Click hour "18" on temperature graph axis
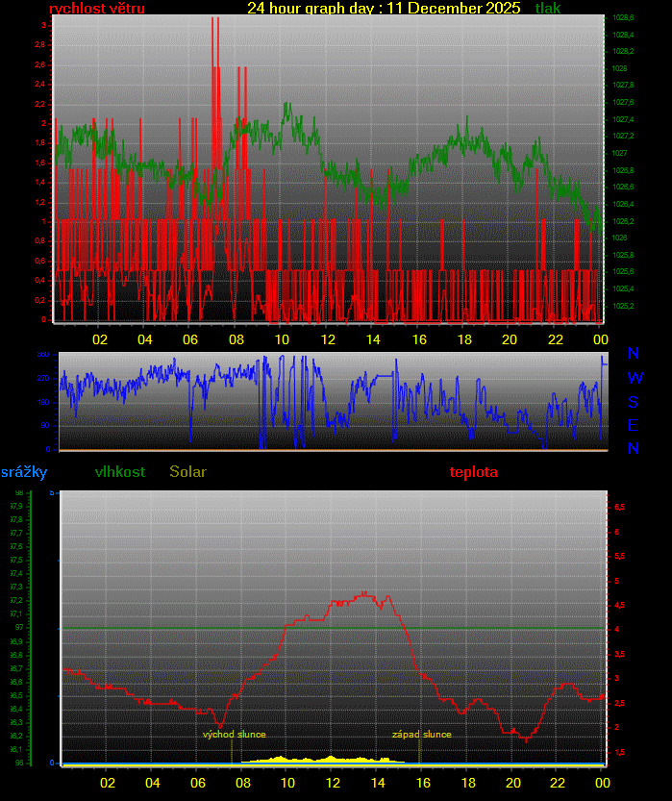Screen dimensions: 672x801 (x=467, y=783)
